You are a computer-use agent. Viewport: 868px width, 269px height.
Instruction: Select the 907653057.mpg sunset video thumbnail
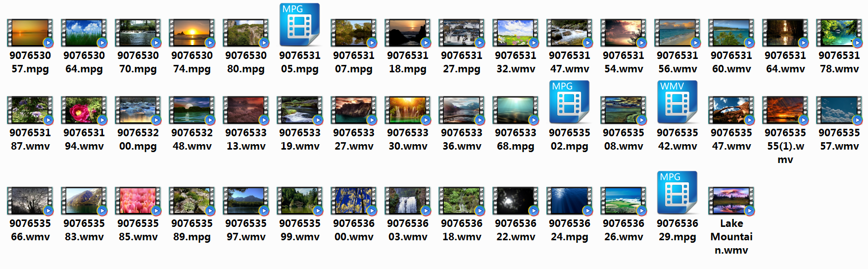pos(30,33)
